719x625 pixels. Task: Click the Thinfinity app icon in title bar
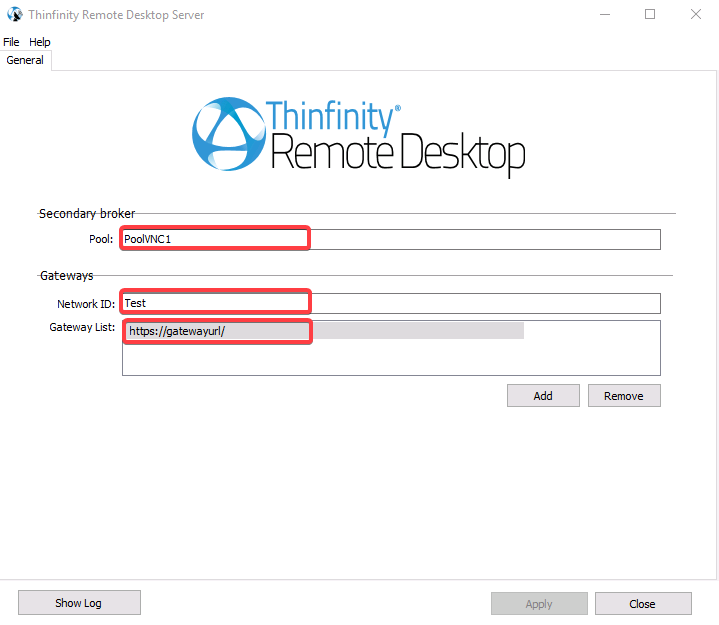[x=15, y=15]
